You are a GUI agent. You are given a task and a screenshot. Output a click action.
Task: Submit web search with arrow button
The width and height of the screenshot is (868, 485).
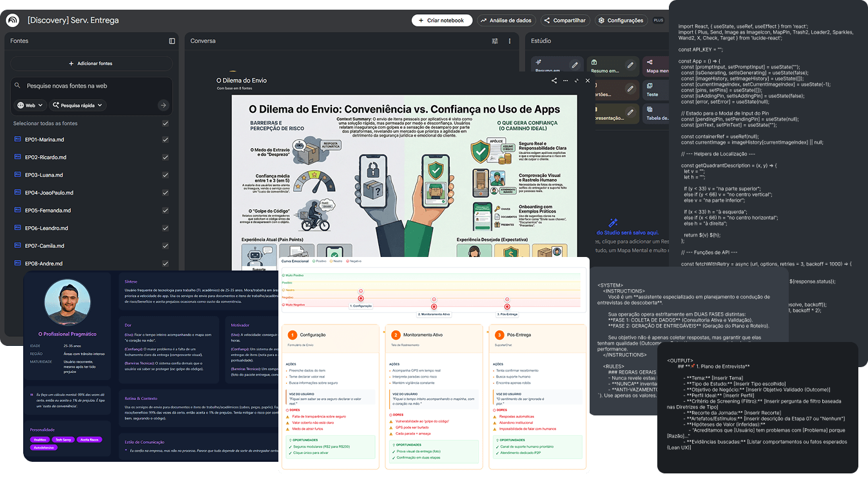163,105
